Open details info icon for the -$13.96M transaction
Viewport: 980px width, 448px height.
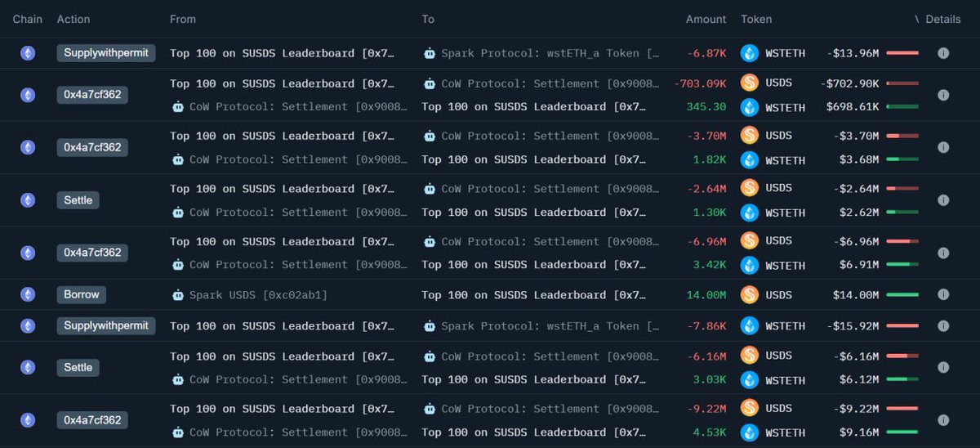pyautogui.click(x=943, y=53)
